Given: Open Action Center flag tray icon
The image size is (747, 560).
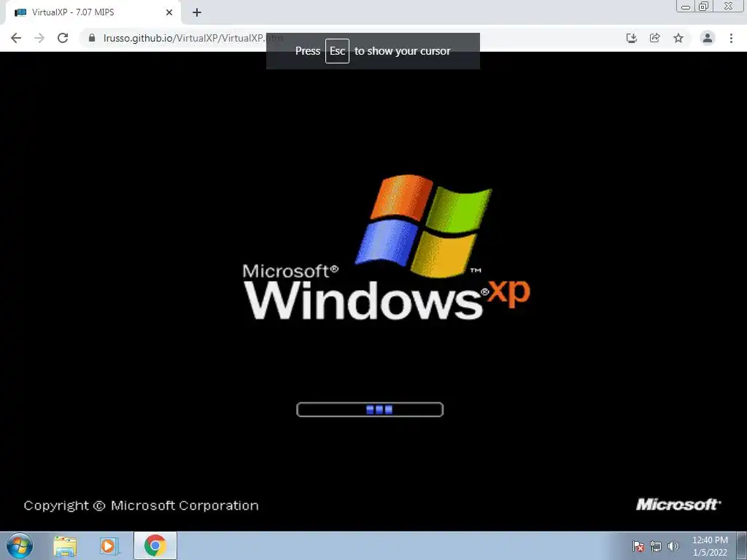Looking at the screenshot, I should [x=638, y=546].
